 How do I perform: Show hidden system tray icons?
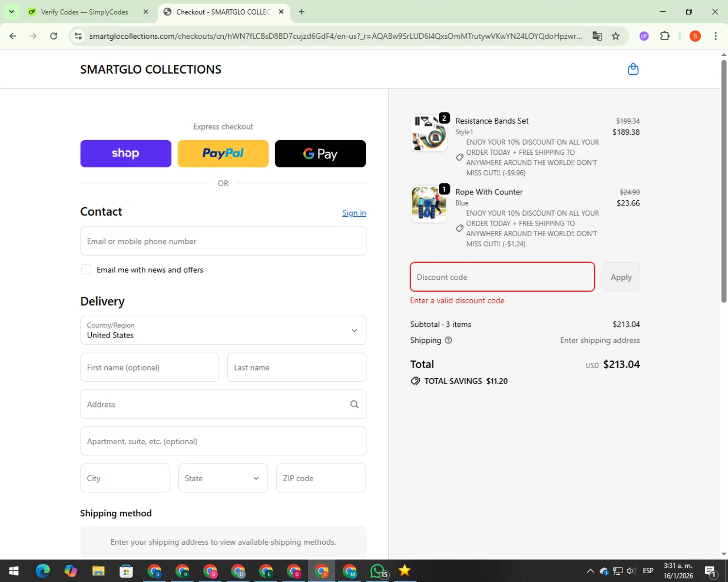(x=590, y=571)
